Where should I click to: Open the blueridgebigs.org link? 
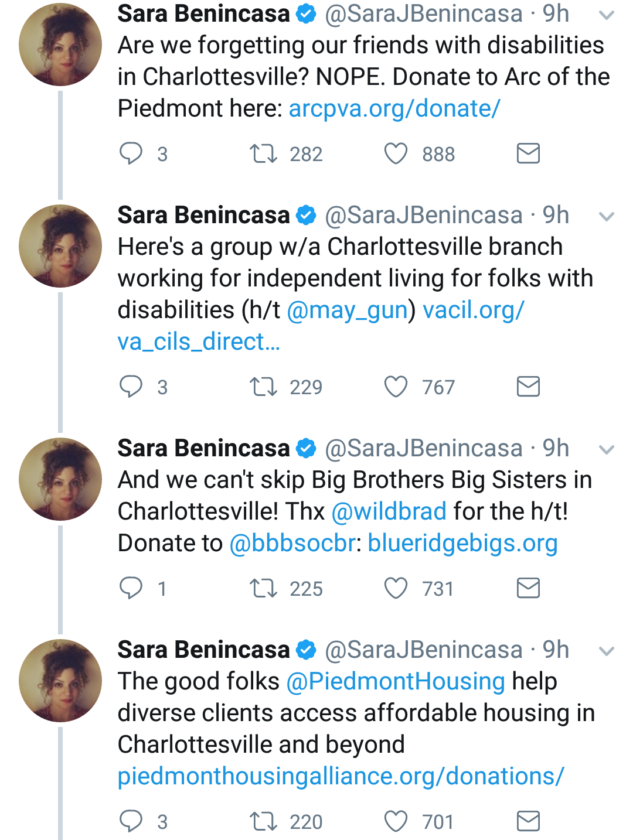(462, 543)
